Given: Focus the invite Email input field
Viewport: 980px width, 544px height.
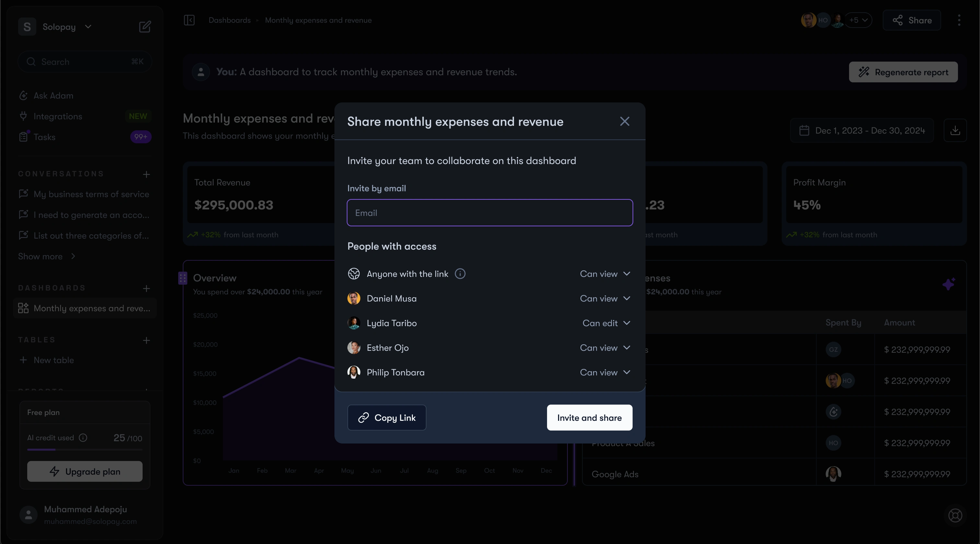Looking at the screenshot, I should pos(490,213).
